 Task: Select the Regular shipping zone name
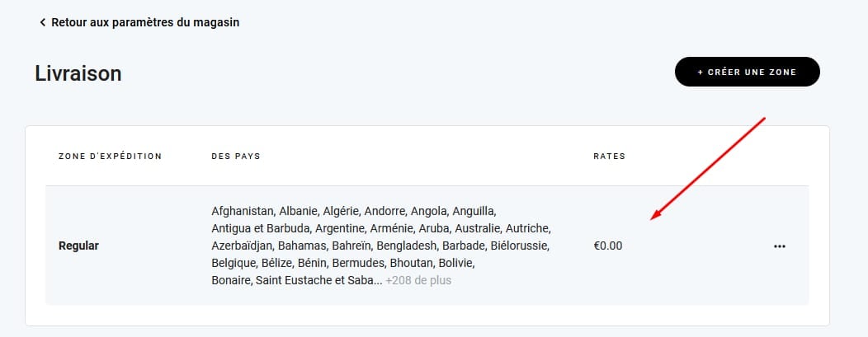[x=78, y=246]
